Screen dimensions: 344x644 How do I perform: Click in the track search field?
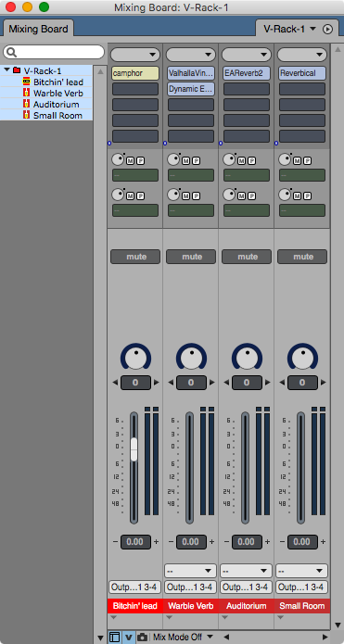pyautogui.click(x=54, y=52)
